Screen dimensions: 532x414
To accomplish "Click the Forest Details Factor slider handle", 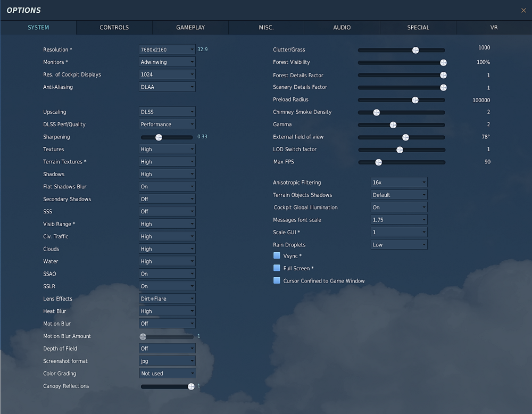I will coord(443,76).
